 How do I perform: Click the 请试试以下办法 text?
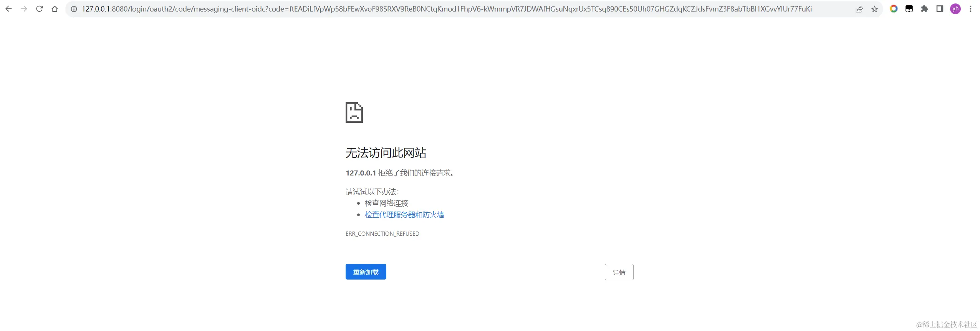[372, 192]
